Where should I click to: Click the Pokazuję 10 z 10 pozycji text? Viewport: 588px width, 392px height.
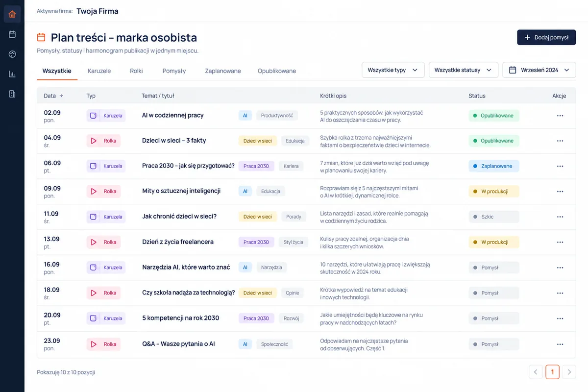(x=66, y=372)
